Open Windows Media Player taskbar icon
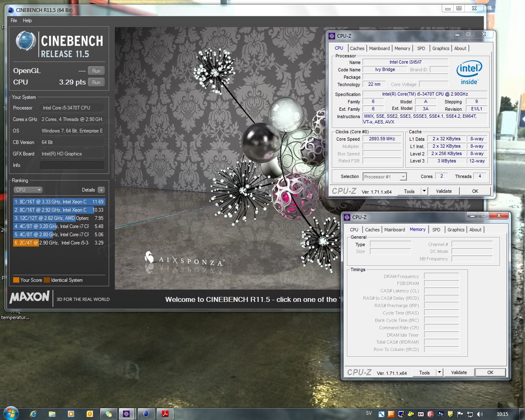Viewport: 525px width, 420px height. [x=71, y=414]
